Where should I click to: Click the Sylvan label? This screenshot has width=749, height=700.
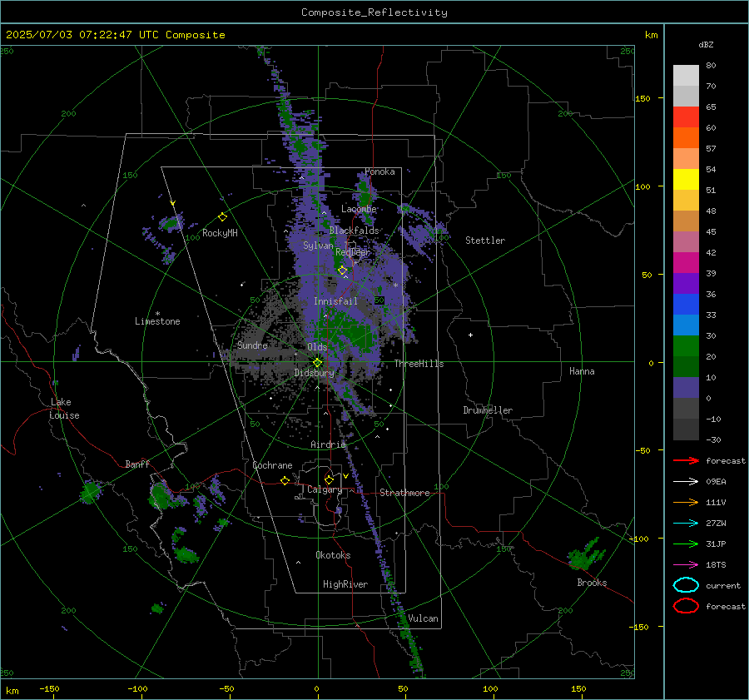[318, 246]
